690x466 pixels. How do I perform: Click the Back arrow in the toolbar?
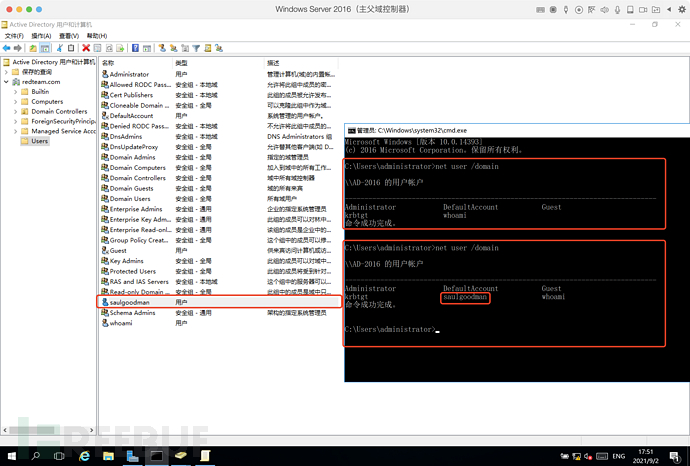pyautogui.click(x=6, y=48)
